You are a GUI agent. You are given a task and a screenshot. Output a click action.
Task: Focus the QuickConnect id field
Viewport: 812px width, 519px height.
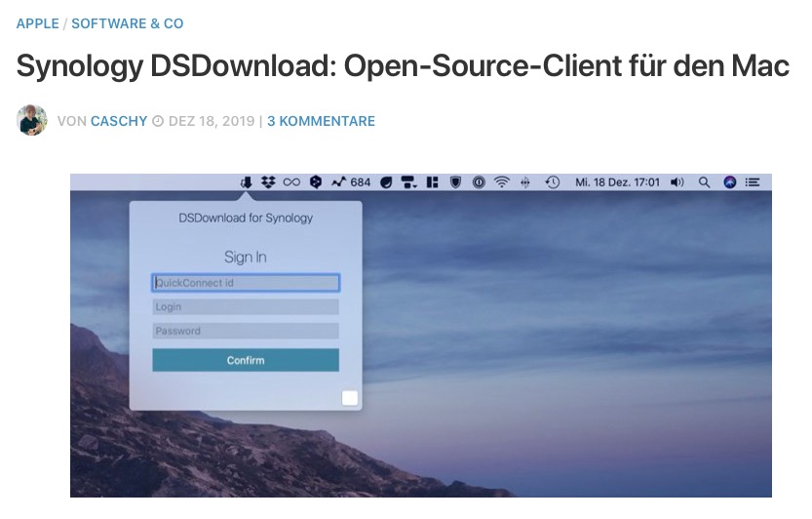click(x=246, y=283)
